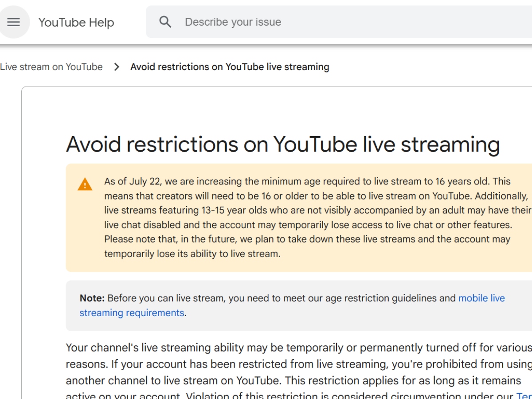Click 'temporarily lose its ability to live stream' text
The height and width of the screenshot is (399, 532).
tap(192, 254)
